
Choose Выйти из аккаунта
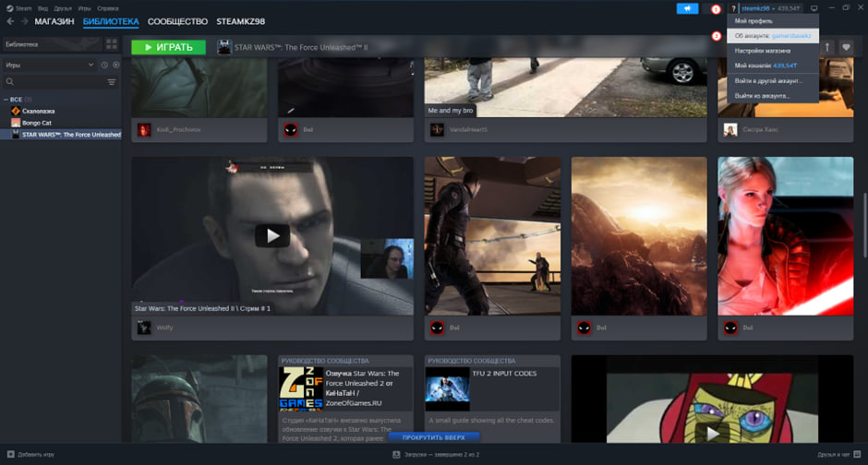coord(773,96)
